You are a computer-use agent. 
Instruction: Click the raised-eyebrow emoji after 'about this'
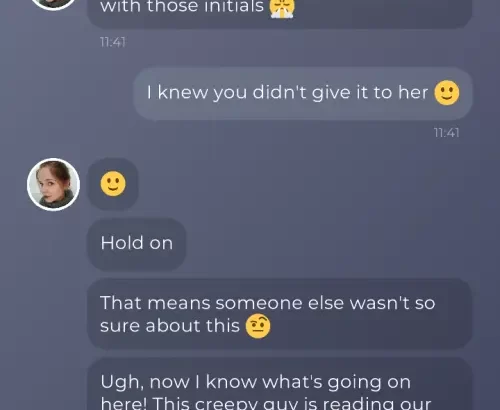[258, 326]
